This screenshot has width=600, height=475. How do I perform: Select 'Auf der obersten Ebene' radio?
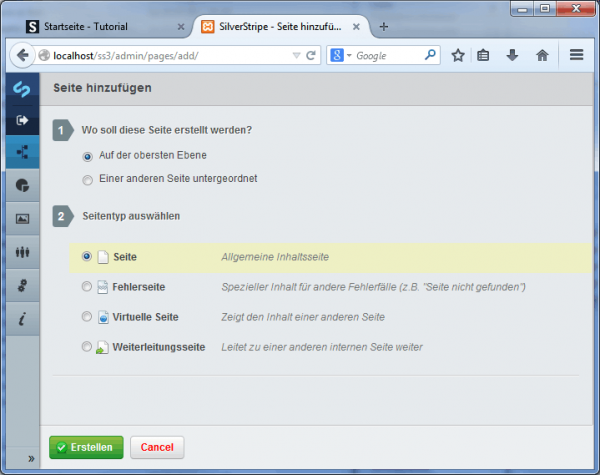[x=88, y=156]
